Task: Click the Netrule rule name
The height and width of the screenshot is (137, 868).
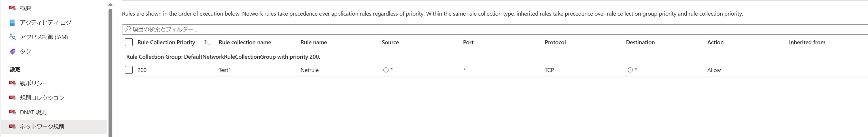Action: click(x=309, y=70)
